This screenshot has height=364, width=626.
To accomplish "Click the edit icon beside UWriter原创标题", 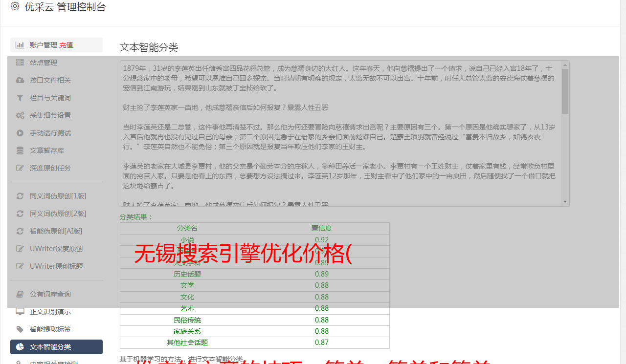I will pos(20,266).
